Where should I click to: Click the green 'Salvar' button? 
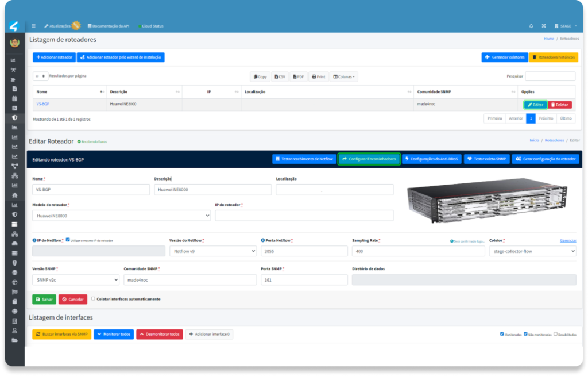coord(44,299)
